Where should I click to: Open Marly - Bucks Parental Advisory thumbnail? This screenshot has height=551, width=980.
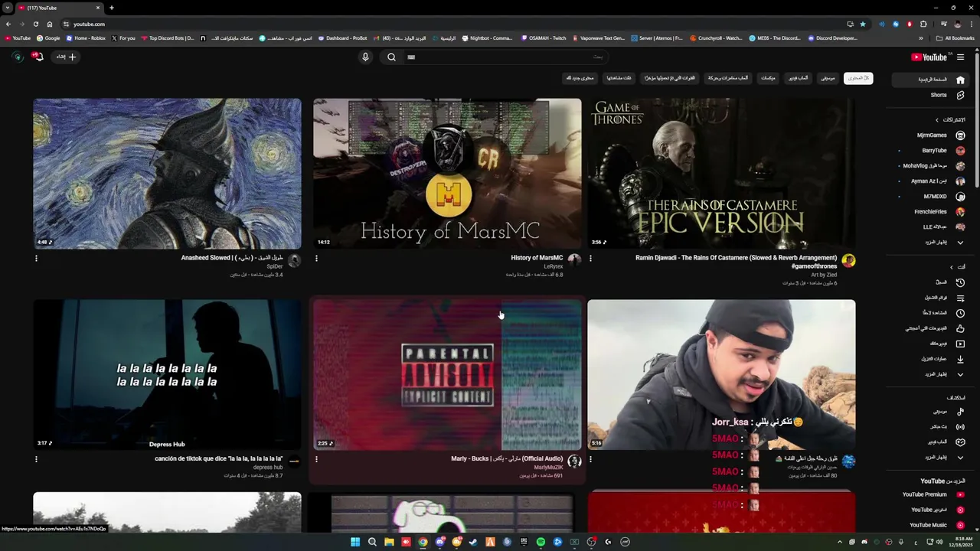[x=447, y=375]
